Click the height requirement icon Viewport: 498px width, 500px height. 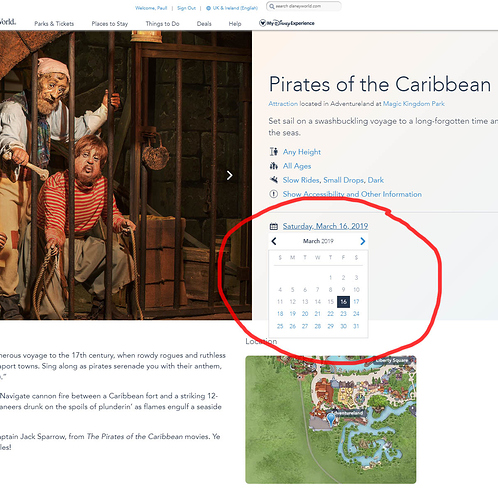point(274,152)
